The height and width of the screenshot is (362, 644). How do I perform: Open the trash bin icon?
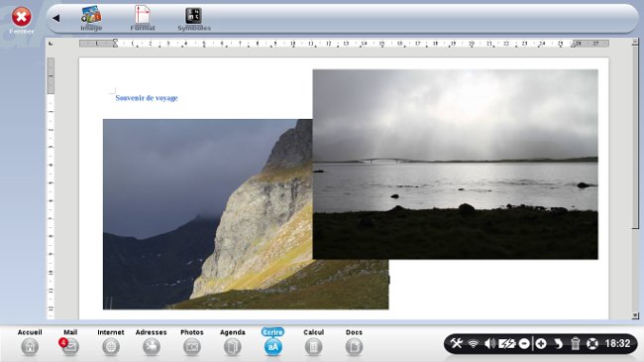pos(576,343)
